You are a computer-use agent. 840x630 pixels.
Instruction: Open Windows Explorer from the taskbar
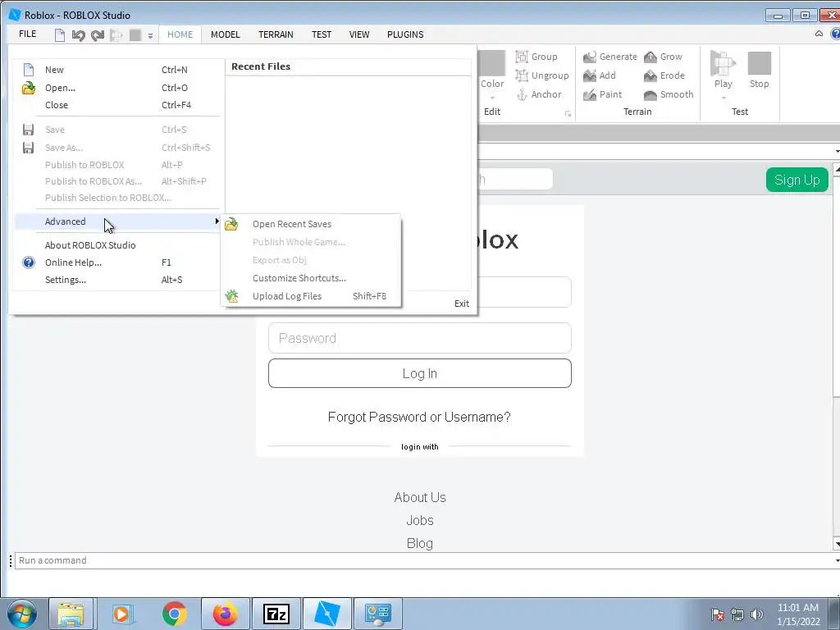point(71,614)
